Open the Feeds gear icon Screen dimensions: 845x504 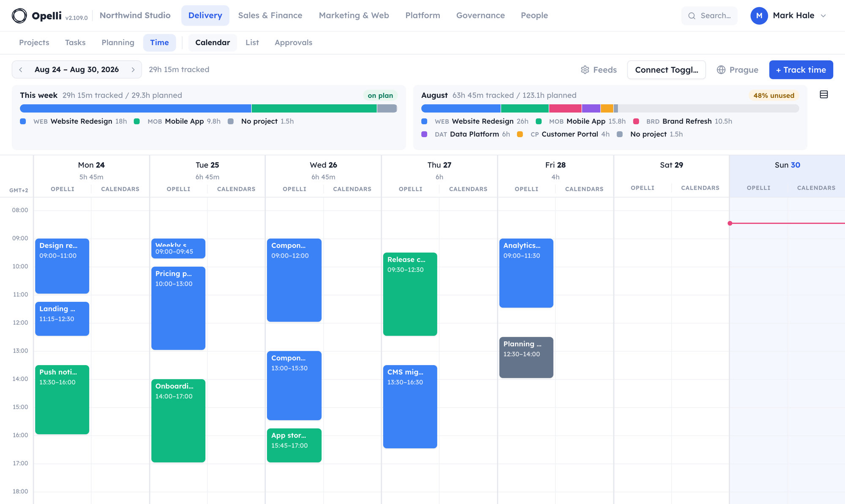pos(585,70)
